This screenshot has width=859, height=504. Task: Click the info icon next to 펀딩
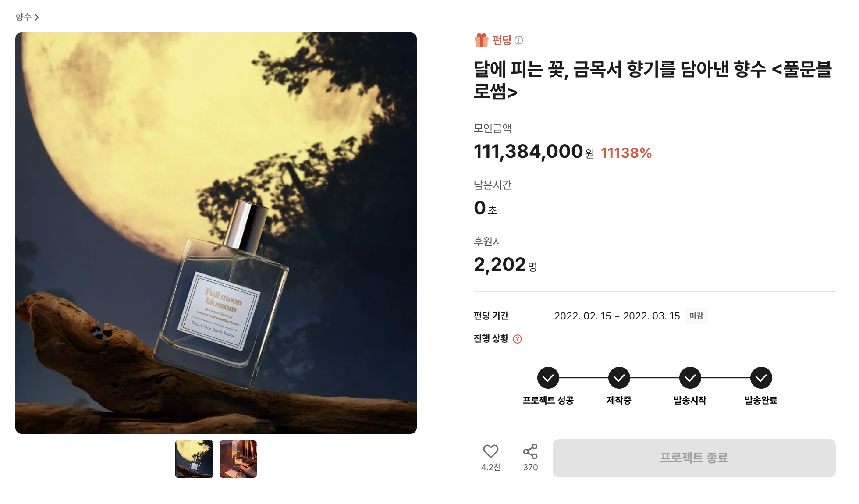click(519, 40)
